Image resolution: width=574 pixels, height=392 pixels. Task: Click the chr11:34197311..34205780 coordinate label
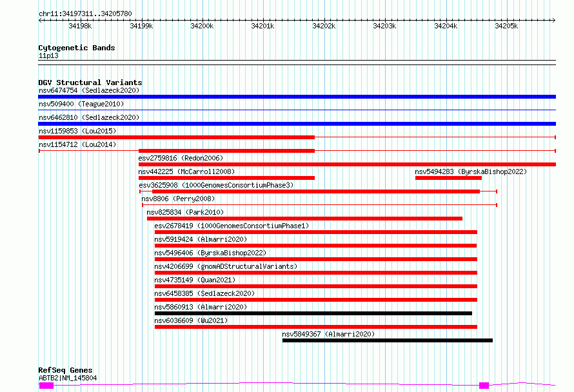(x=85, y=14)
